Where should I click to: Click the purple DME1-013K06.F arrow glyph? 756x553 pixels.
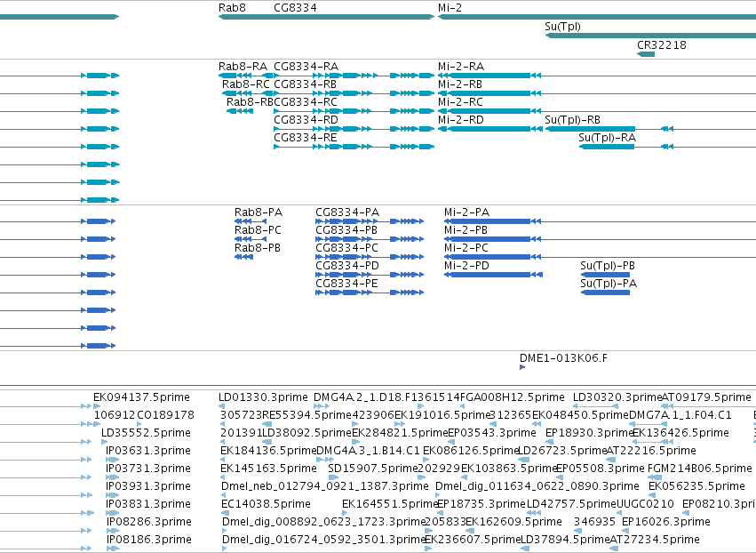(522, 368)
